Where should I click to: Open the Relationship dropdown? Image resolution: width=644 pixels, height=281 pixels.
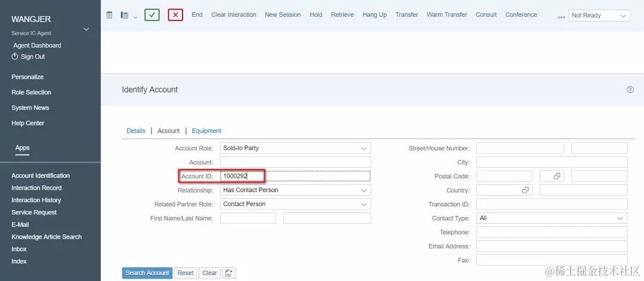point(295,190)
